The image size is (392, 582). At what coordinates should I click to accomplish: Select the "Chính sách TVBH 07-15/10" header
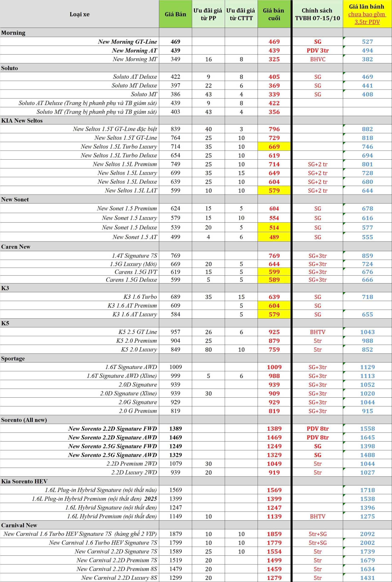tap(317, 14)
